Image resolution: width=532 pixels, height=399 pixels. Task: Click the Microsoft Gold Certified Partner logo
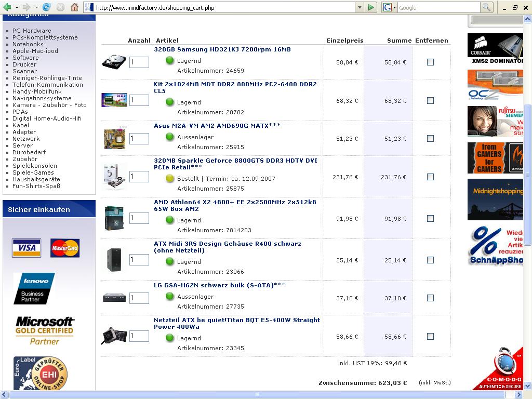(44, 331)
